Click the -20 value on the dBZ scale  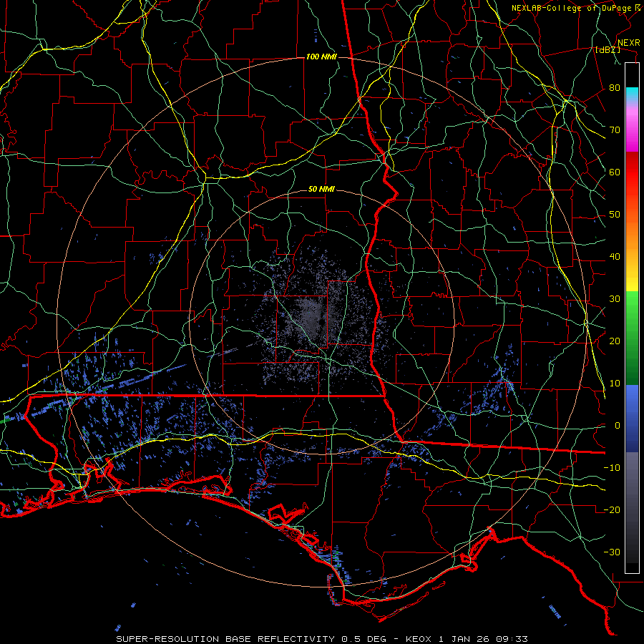click(612, 510)
